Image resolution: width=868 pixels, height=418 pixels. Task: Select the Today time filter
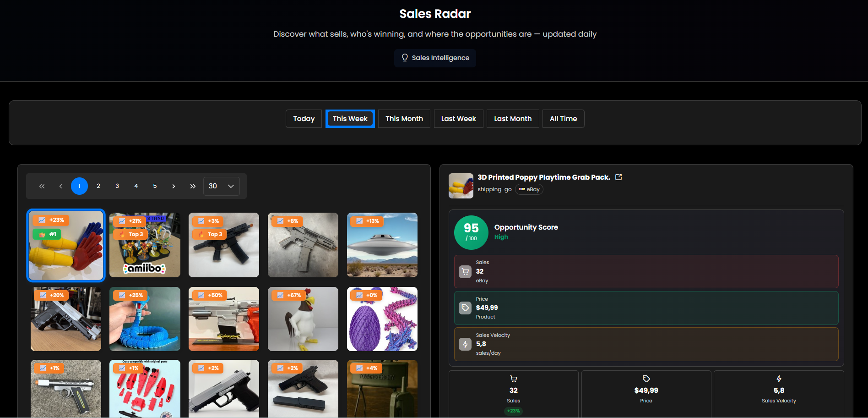(304, 119)
